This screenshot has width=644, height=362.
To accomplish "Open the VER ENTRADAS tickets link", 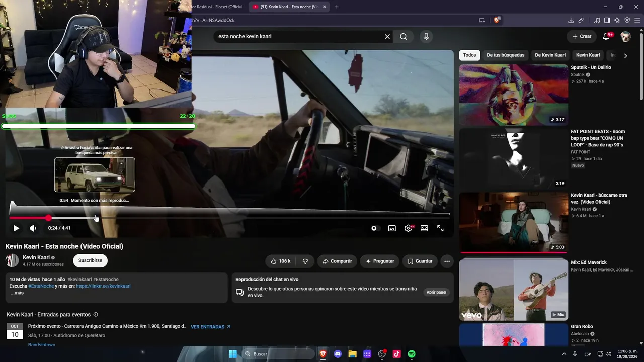I will [x=210, y=327].
